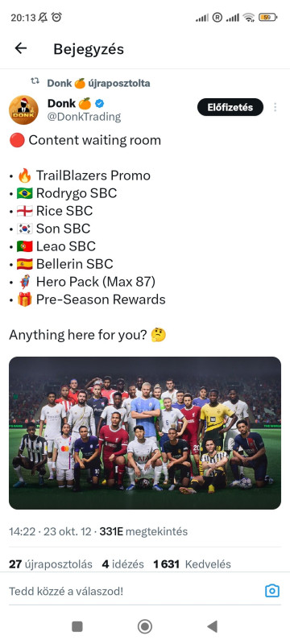The width and height of the screenshot is (290, 644).
Task: Open the football players image attachment
Action: click(x=145, y=433)
